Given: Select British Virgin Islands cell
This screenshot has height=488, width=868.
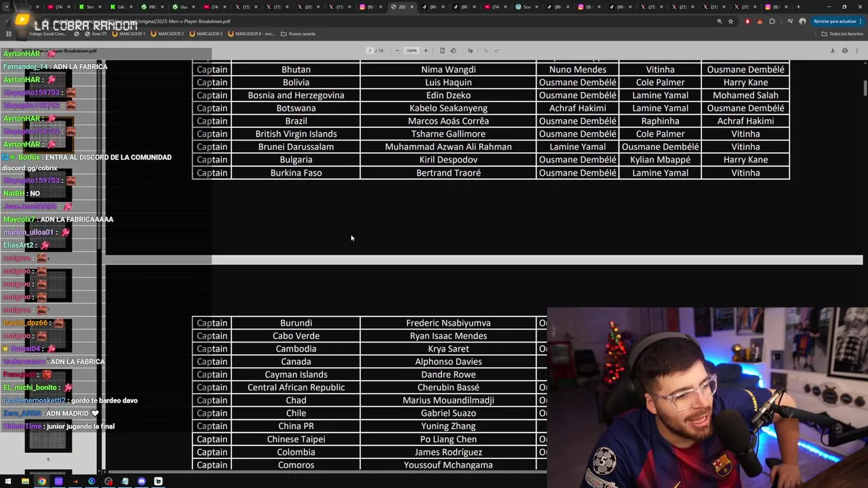Looking at the screenshot, I should [x=296, y=134].
